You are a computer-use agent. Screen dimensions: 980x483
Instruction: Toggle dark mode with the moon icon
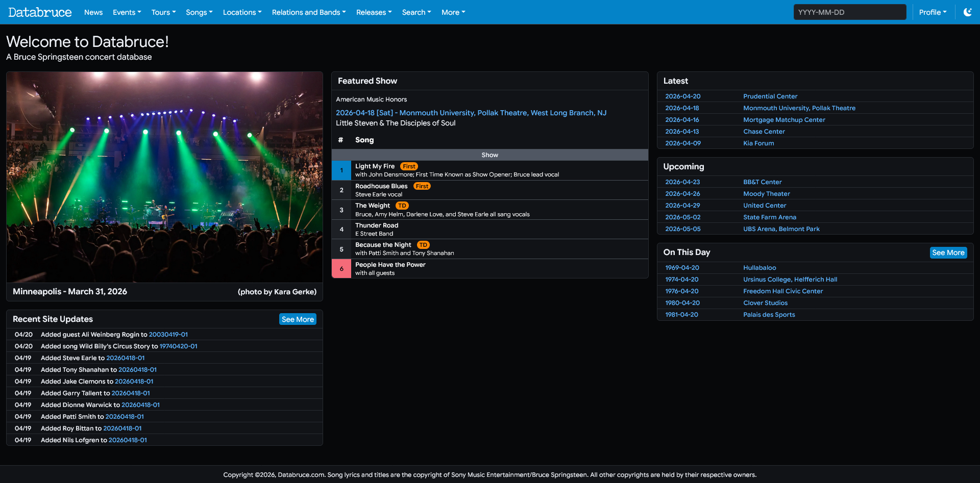(x=967, y=12)
